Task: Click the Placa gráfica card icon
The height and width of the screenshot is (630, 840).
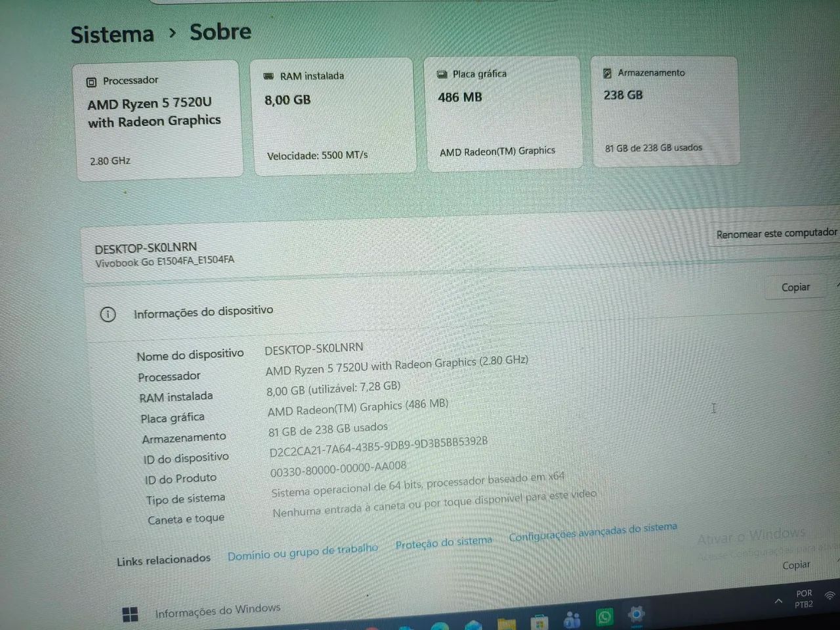Action: (x=442, y=74)
